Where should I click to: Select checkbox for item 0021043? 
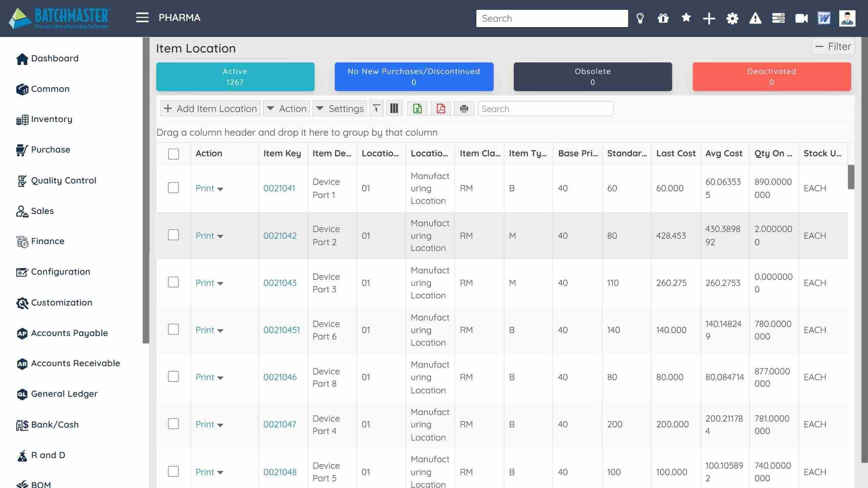[173, 282]
